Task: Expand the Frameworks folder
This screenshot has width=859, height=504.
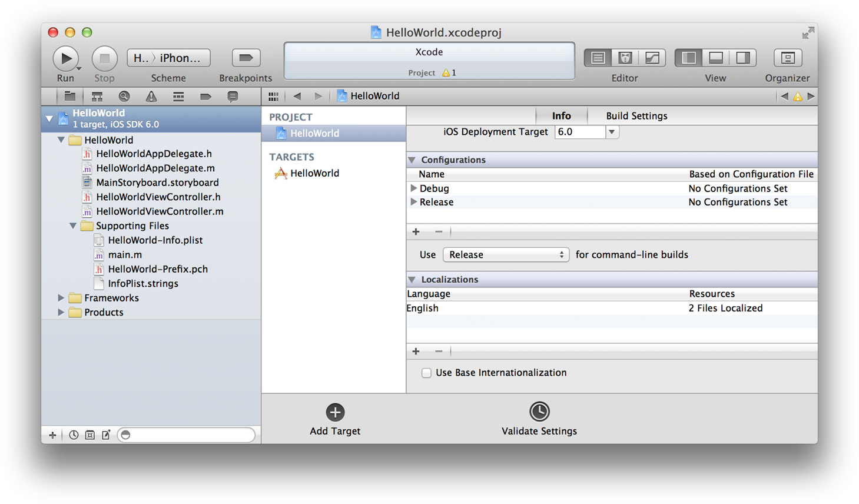Action: (x=61, y=298)
